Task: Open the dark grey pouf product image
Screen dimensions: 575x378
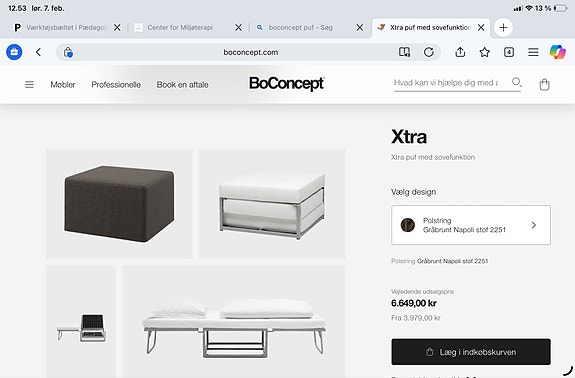Action: pos(119,204)
